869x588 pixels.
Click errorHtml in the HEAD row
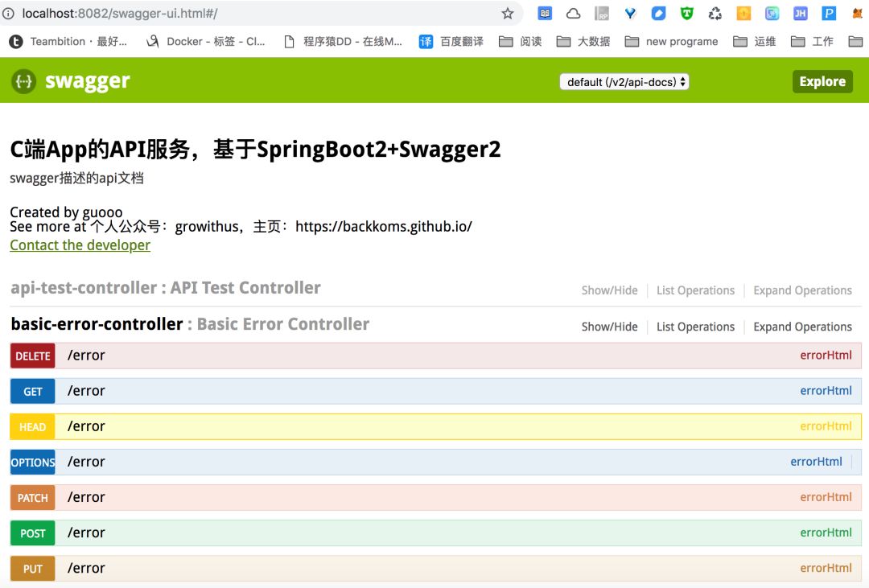tap(826, 426)
